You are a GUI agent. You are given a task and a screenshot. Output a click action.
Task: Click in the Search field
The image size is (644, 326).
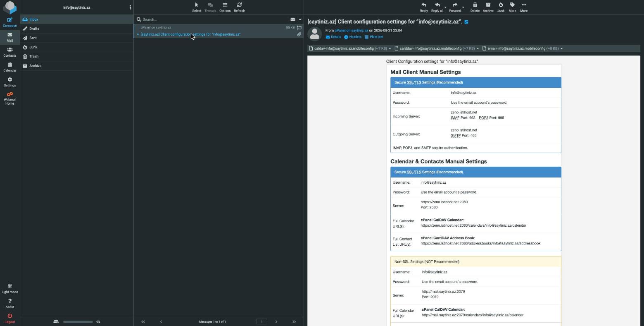point(215,19)
